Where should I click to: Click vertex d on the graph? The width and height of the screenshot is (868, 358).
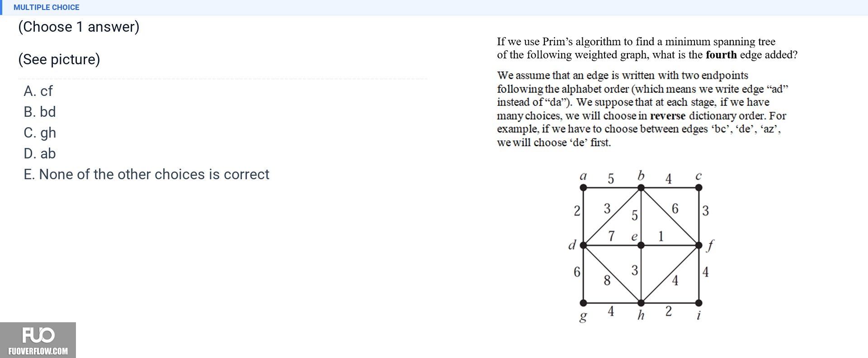[x=583, y=245]
